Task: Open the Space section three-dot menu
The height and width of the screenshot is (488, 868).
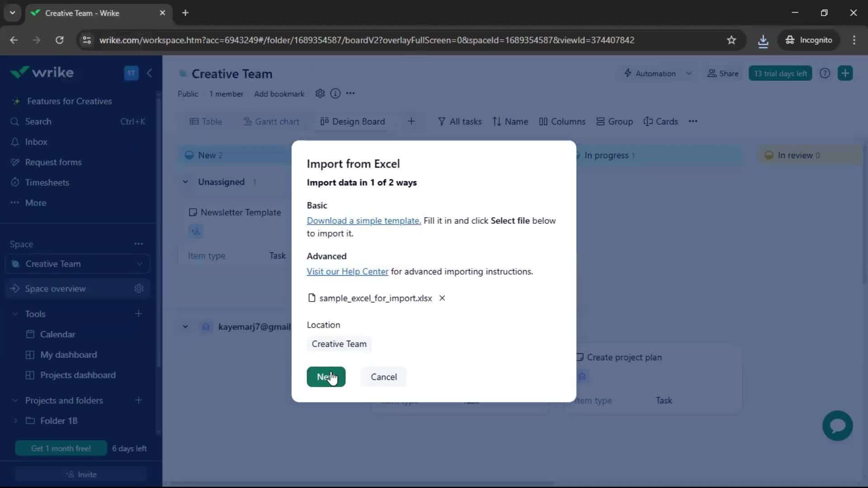Action: 139,244
